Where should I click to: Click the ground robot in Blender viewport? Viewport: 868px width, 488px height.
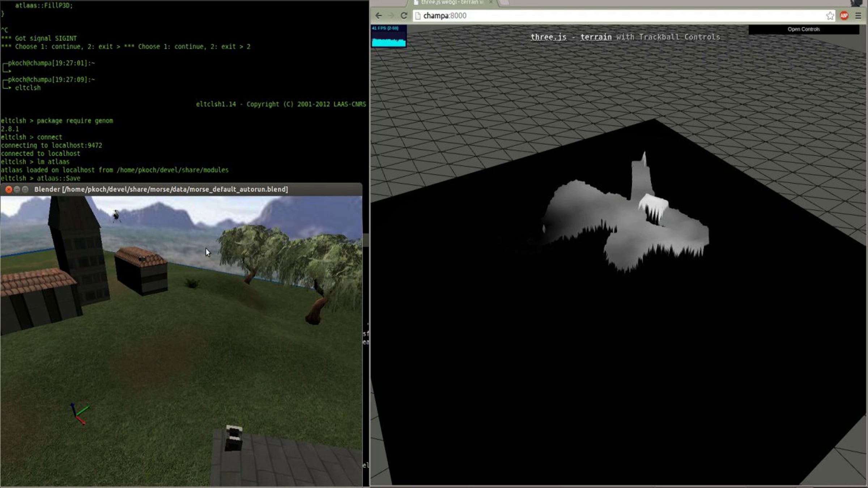point(234,438)
